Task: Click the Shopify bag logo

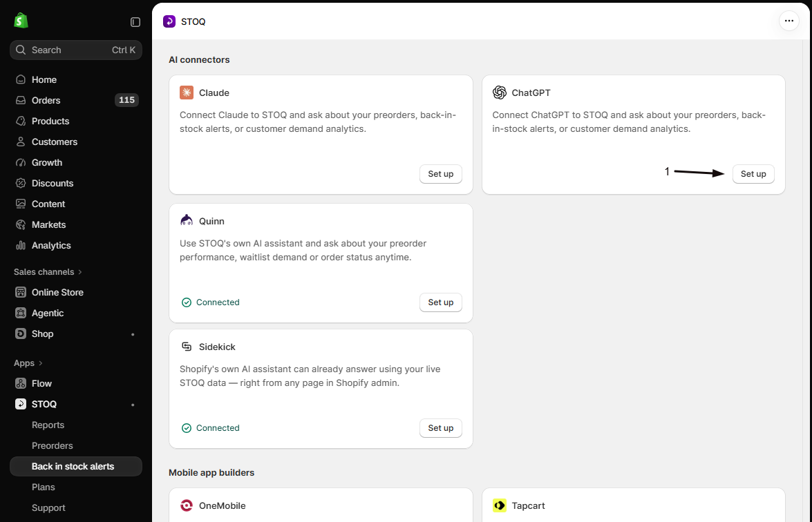Action: tap(21, 21)
